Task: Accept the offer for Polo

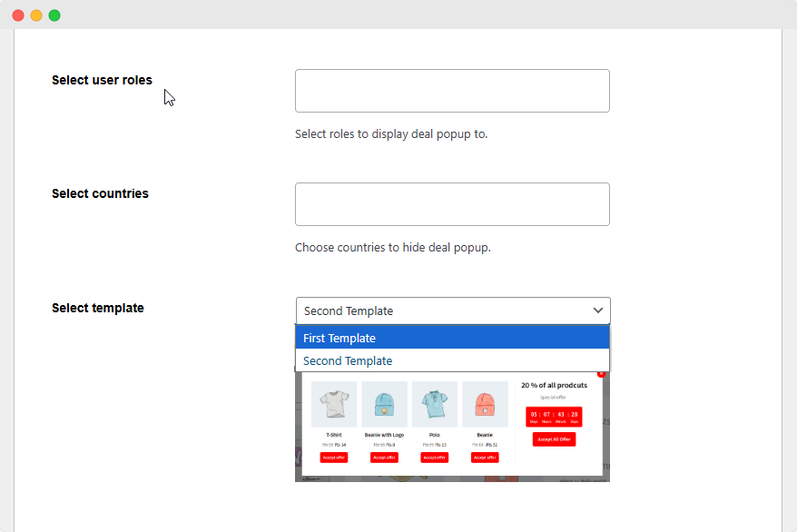Action: pyautogui.click(x=435, y=457)
